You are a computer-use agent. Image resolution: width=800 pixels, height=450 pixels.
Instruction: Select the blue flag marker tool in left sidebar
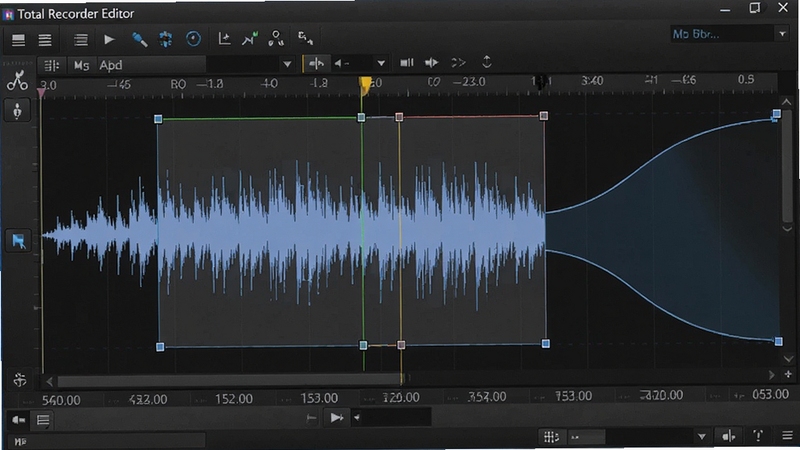click(x=18, y=241)
